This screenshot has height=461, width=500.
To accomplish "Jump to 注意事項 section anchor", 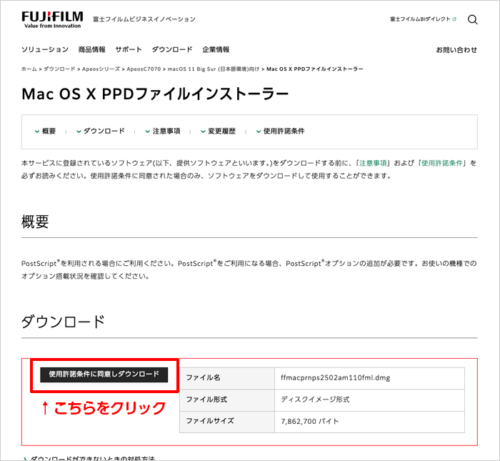I will pyautogui.click(x=163, y=131).
